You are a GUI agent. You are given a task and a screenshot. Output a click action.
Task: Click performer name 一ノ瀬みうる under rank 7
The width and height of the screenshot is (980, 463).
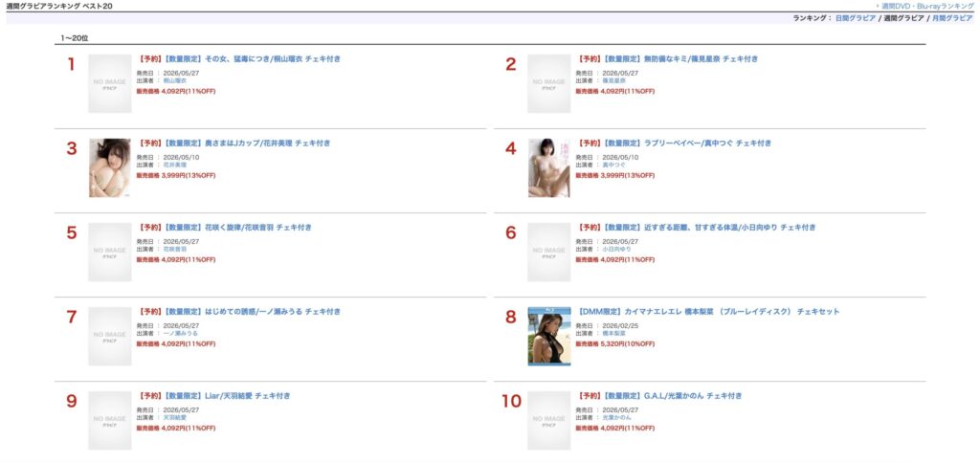click(178, 333)
